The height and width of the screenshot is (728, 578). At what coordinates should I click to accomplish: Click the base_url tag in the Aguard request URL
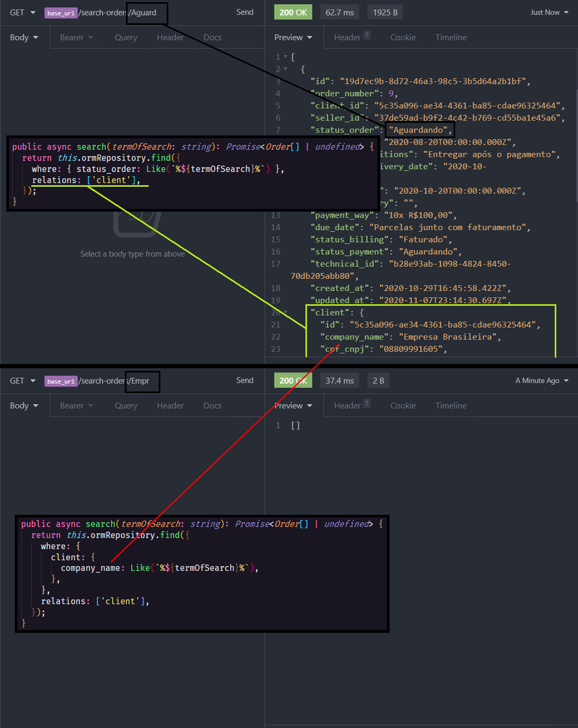tap(61, 13)
